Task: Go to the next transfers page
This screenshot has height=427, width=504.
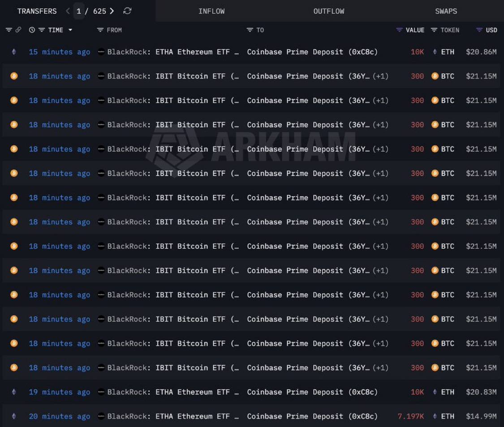Action: tap(112, 11)
